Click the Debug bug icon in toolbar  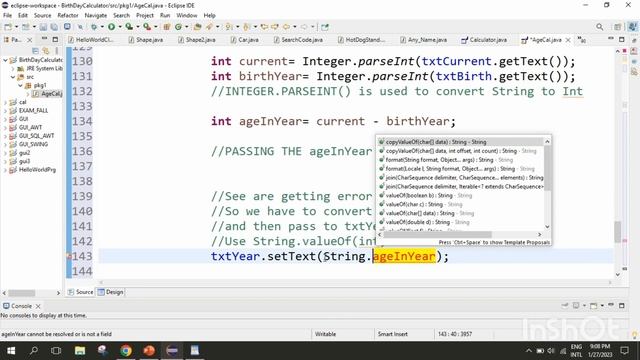pyautogui.click(x=94, y=27)
